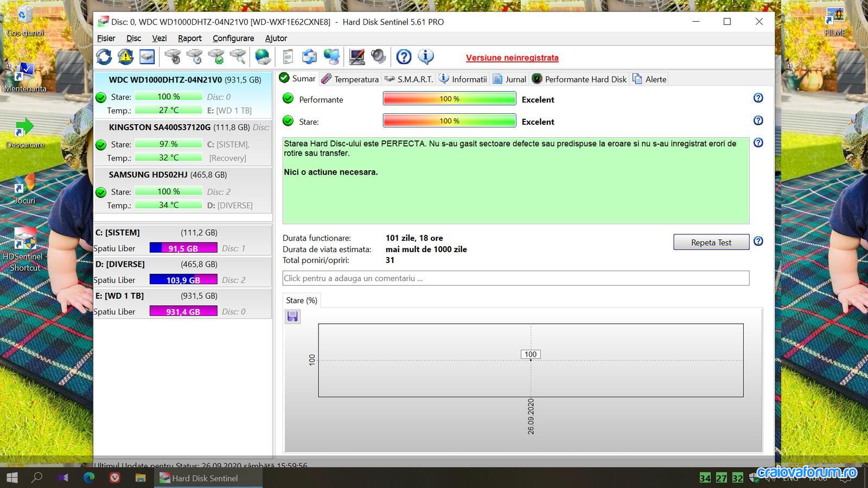Select KINGSTON SA400S37120G disk in list
Viewport: 868px width, 488px height.
183,143
